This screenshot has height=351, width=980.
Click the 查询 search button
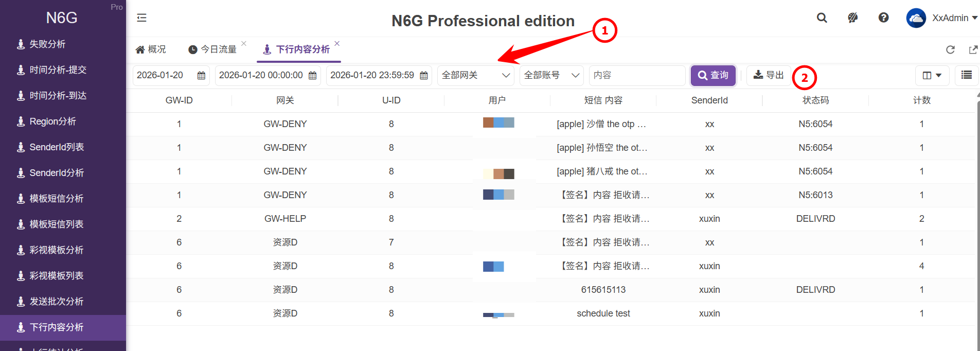(x=712, y=75)
